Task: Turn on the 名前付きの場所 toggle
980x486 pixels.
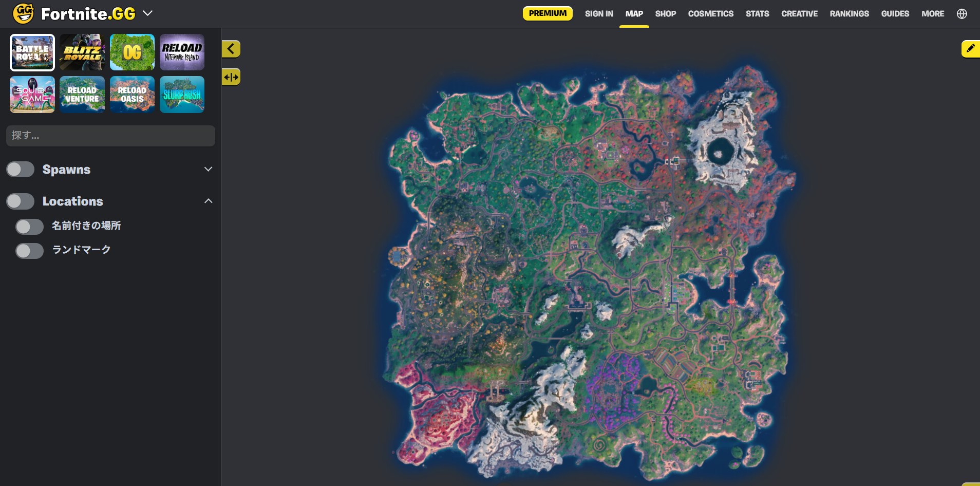Action: click(29, 226)
